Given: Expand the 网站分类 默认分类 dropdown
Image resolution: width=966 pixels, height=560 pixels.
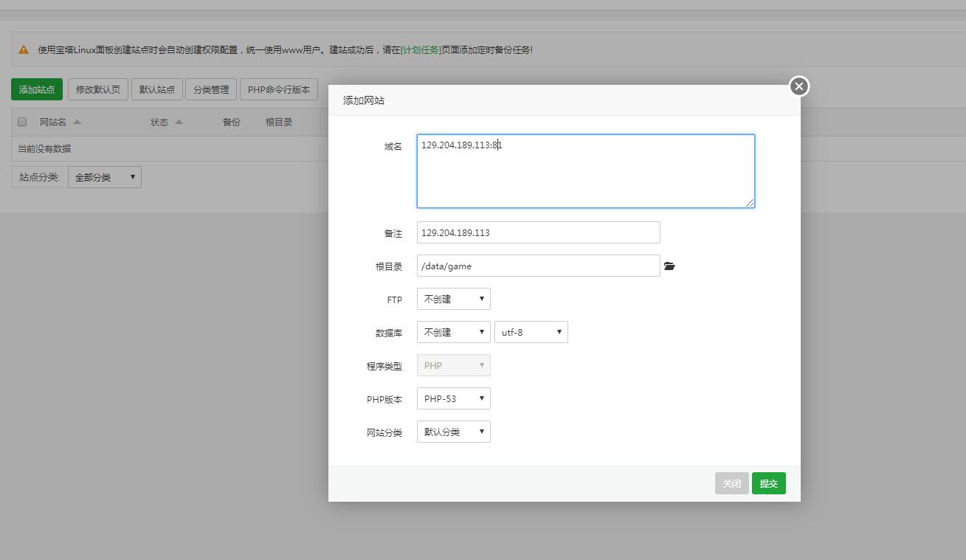Looking at the screenshot, I should [453, 432].
